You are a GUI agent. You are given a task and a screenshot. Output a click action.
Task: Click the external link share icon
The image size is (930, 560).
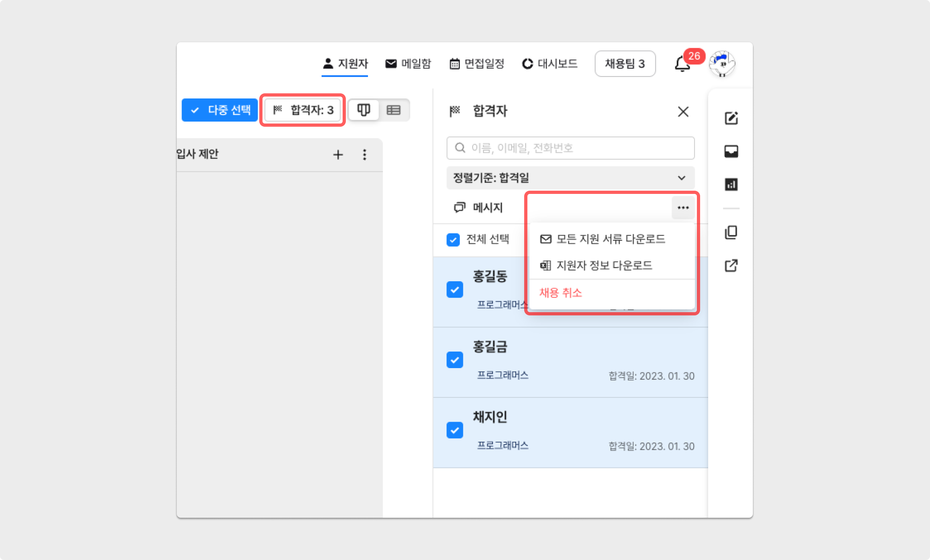(x=731, y=266)
